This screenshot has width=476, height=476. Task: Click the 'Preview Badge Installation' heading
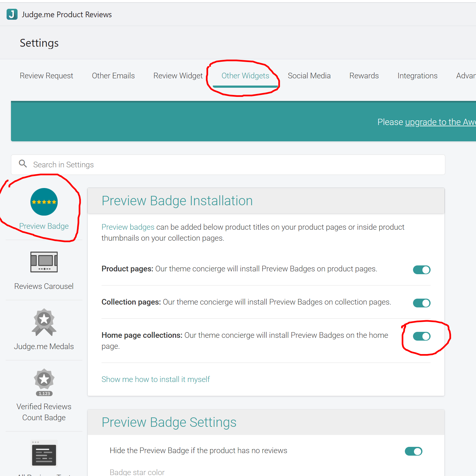(177, 201)
